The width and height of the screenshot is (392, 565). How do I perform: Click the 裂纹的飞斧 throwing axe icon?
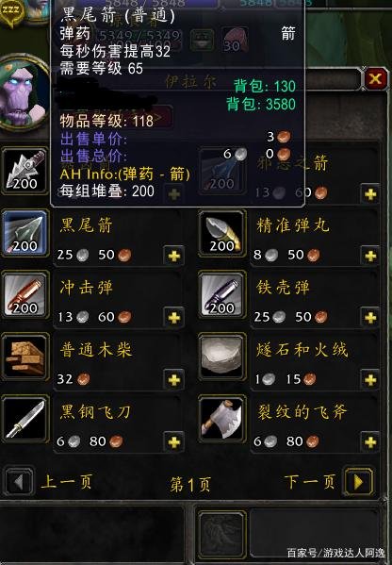pos(222,419)
